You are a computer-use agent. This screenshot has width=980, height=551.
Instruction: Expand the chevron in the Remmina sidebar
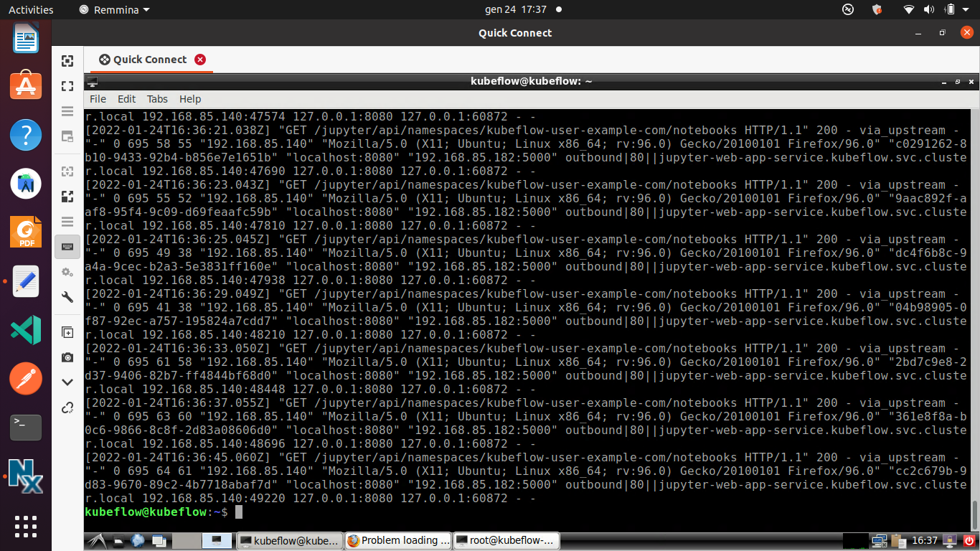coord(67,382)
